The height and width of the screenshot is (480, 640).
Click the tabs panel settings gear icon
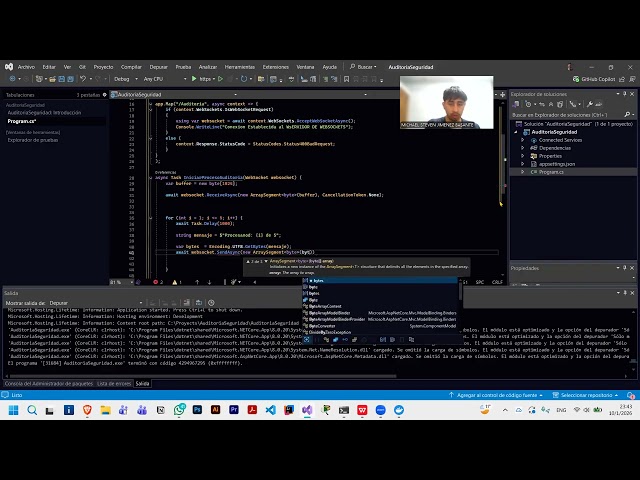105,95
